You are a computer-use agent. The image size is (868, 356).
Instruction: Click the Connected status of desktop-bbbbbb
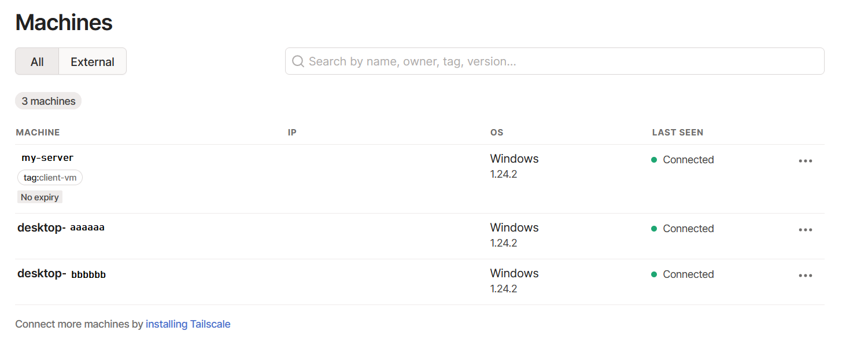[x=682, y=274]
